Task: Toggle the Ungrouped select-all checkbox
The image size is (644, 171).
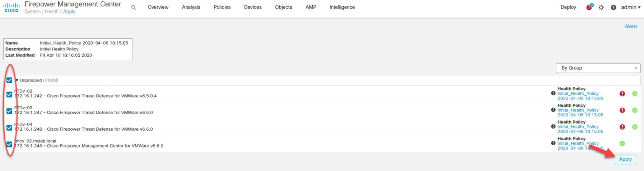Action: pyautogui.click(x=9, y=80)
